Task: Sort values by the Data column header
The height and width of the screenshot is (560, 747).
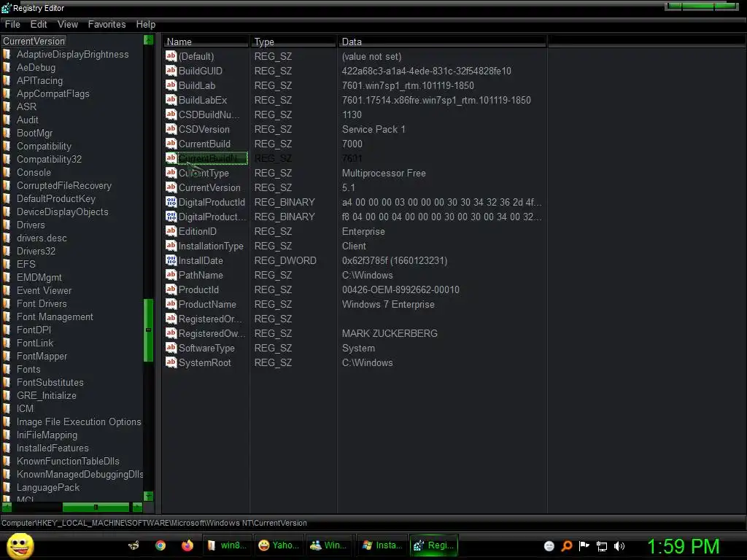Action: (x=442, y=42)
